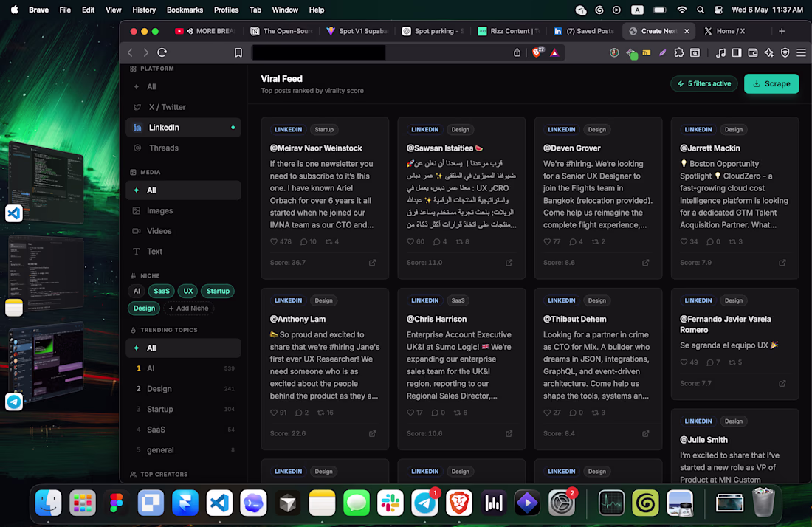Click @Julie Smith post author name
812x527 pixels.
point(703,439)
